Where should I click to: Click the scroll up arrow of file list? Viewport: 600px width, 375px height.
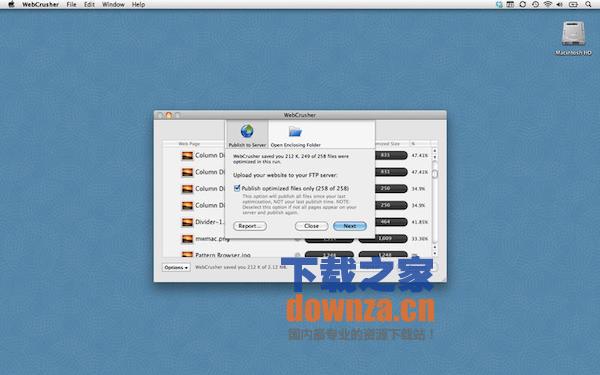click(x=435, y=151)
